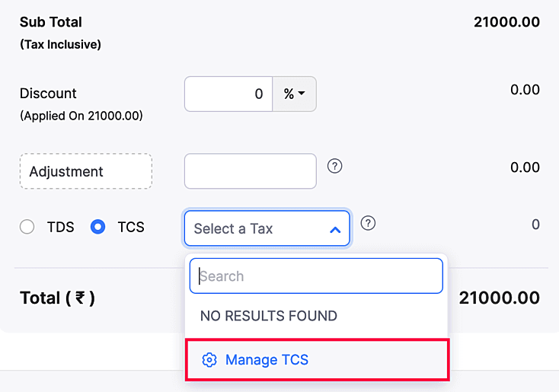Click the Sub Total amount 21000.00

(x=506, y=22)
